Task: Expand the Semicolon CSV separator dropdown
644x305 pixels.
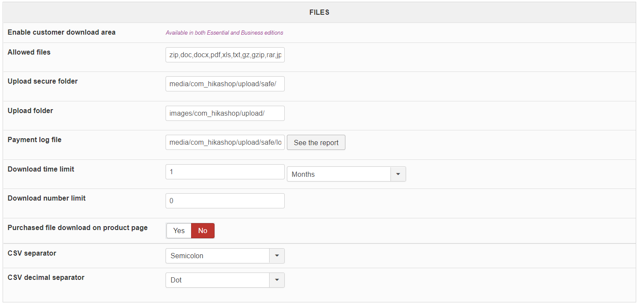Action: point(225,256)
